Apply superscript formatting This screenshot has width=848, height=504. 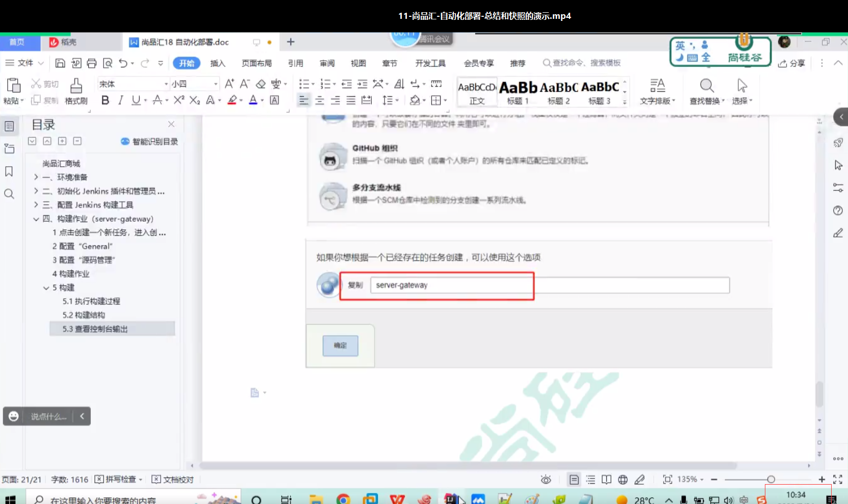click(178, 100)
